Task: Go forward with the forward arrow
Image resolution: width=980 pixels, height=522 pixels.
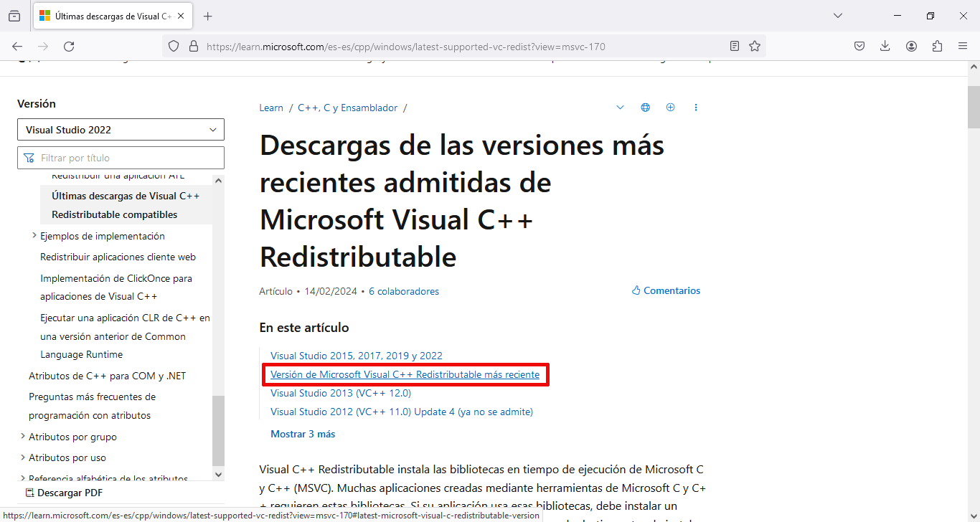Action: click(x=43, y=46)
